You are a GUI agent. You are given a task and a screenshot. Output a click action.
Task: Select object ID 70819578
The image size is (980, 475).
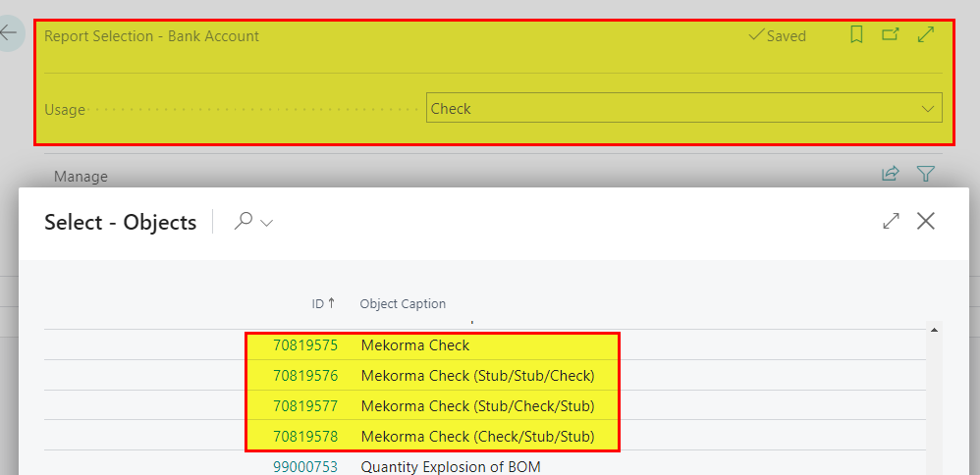tap(305, 437)
